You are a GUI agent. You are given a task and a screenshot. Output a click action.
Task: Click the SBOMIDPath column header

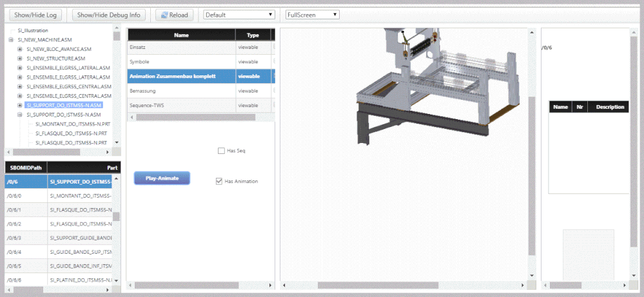[26, 168]
